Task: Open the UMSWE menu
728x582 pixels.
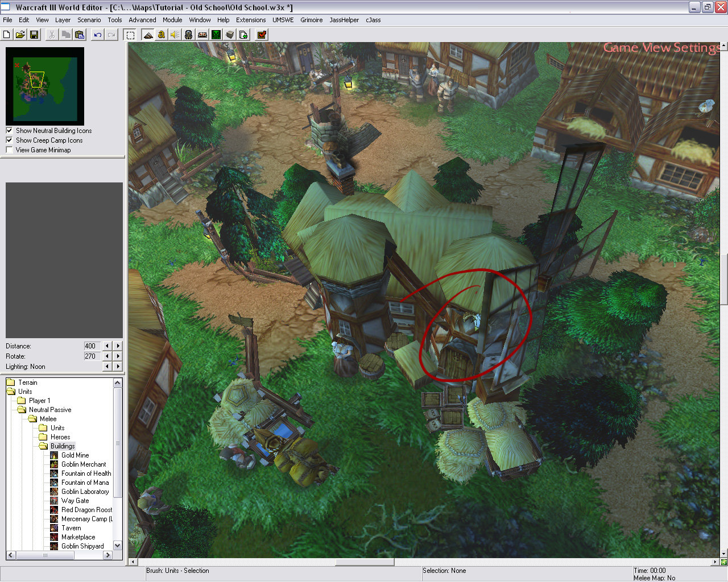Action: 283,20
